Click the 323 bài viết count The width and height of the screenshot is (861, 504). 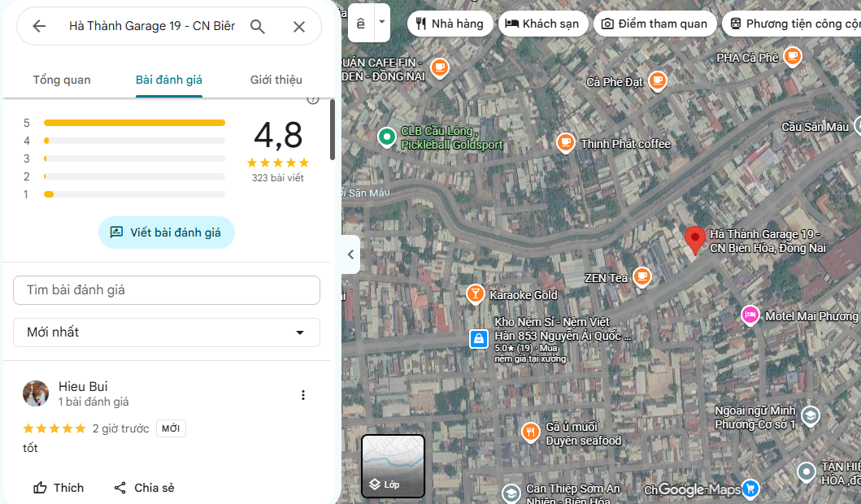tap(278, 178)
